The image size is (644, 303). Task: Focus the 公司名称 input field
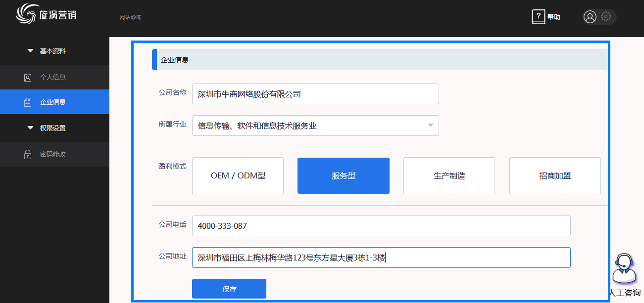pos(315,94)
